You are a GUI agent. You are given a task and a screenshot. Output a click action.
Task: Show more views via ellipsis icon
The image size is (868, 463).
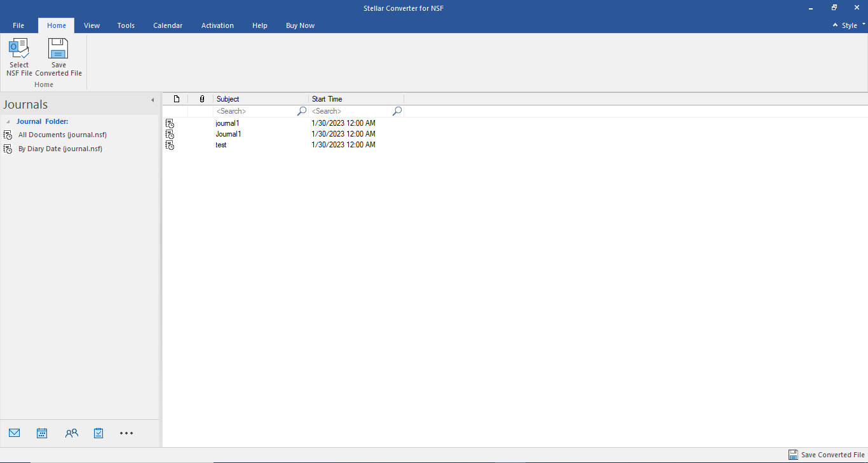point(126,433)
